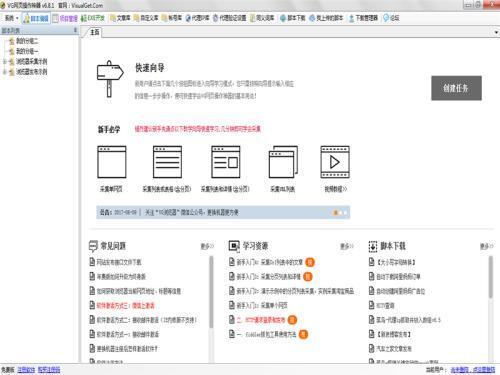500x375 pixels.
Task: Open 【大小写字母转换】 script entry
Action: coord(396,262)
